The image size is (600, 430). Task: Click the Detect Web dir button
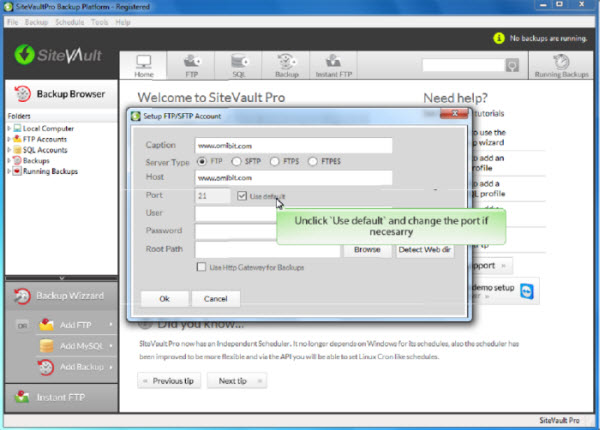[x=425, y=250]
